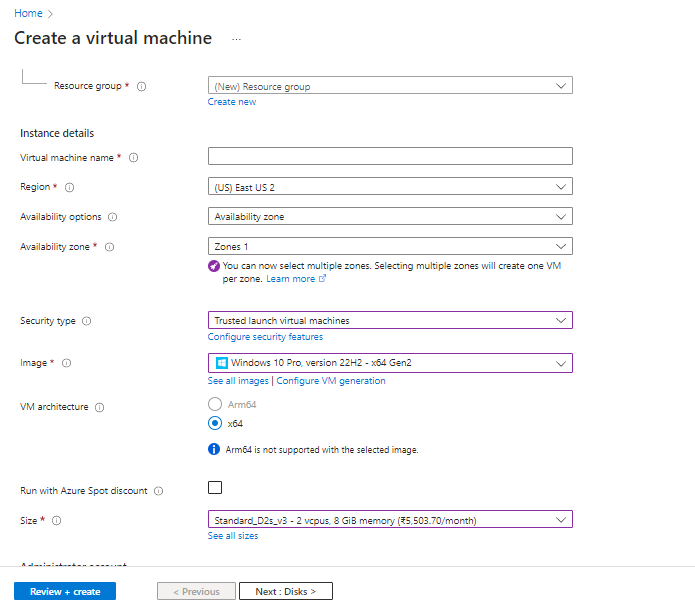
Task: Click the Windows logo in Image field
Action: point(222,363)
